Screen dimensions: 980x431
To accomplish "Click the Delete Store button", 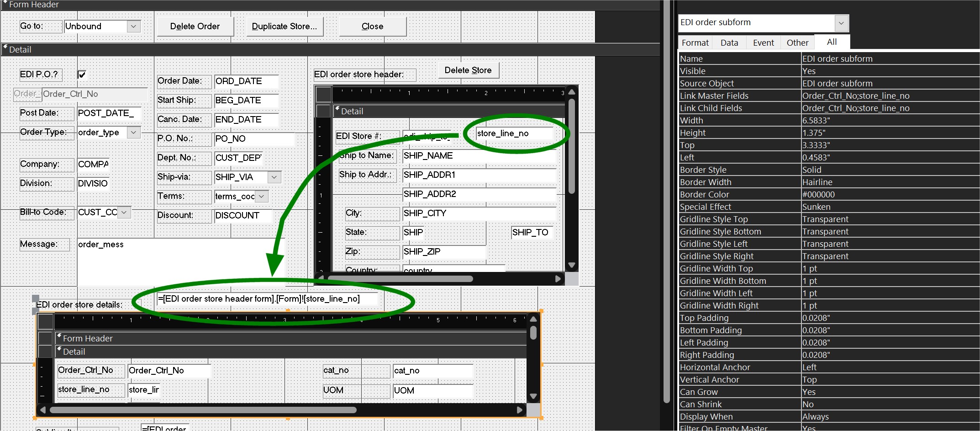I will [468, 70].
